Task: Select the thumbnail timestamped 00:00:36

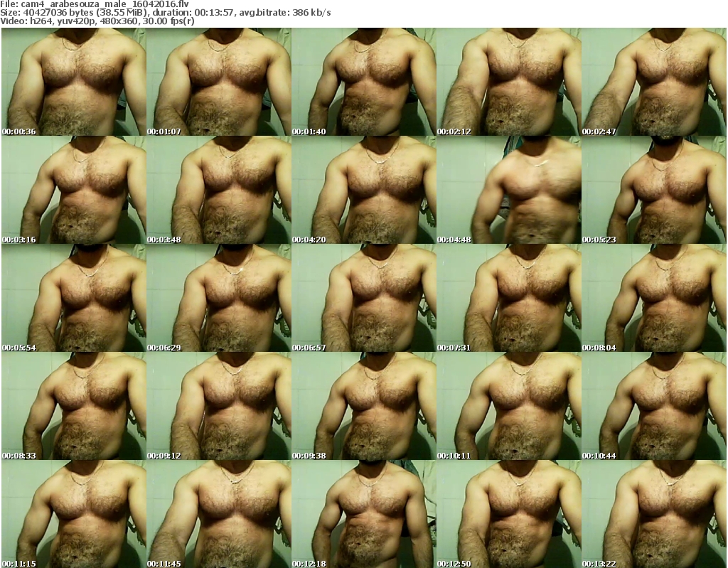Action: tap(74, 82)
